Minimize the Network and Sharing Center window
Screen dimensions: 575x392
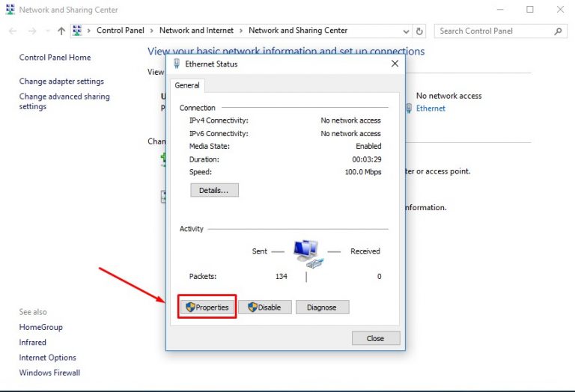(501, 10)
